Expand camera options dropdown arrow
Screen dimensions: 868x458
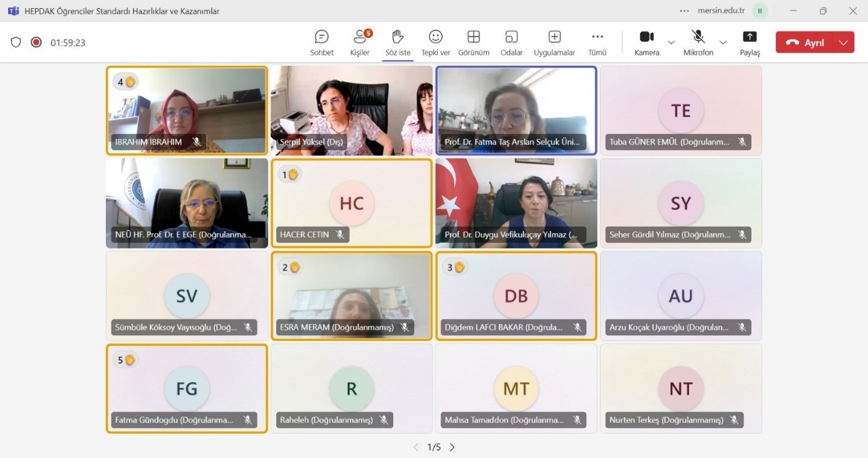pos(671,43)
